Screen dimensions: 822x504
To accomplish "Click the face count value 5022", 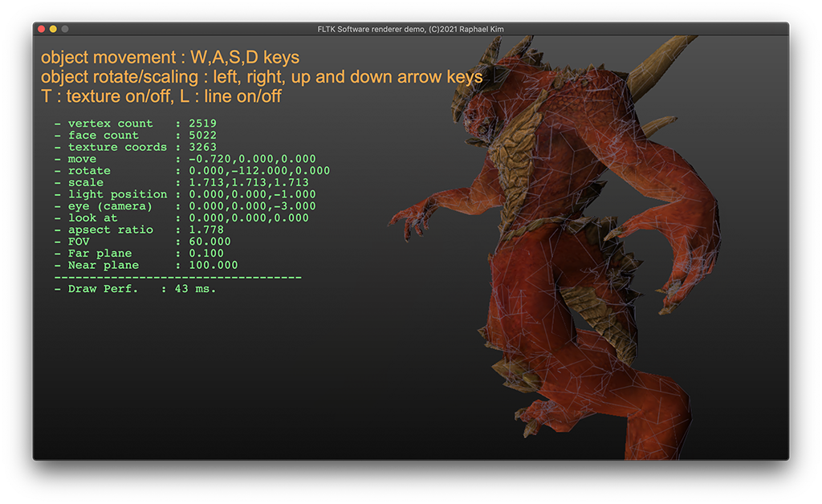I will point(203,135).
